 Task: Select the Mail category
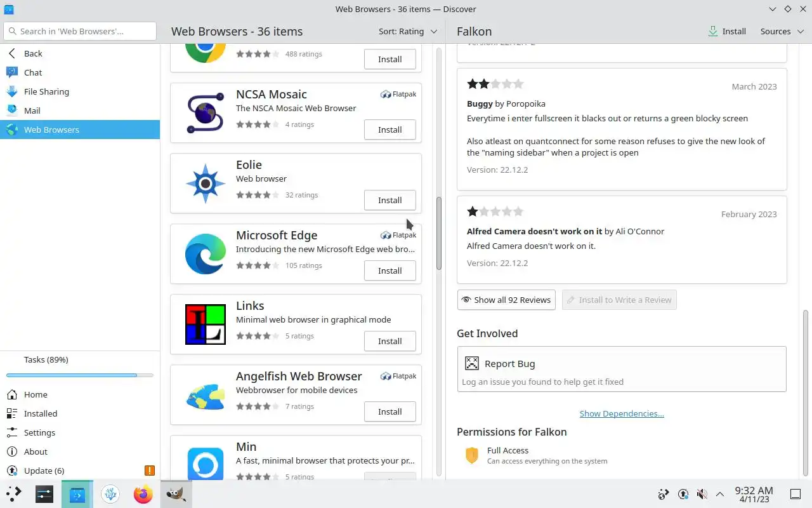80,110
